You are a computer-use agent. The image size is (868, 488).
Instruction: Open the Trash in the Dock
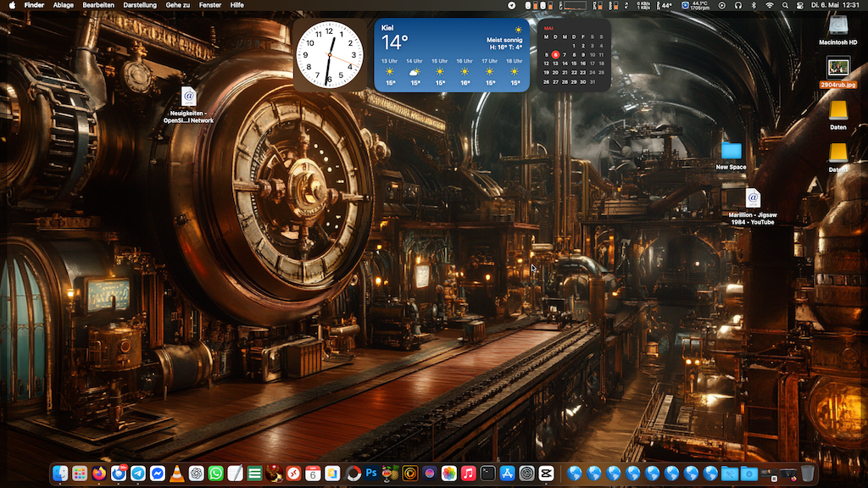[808, 474]
